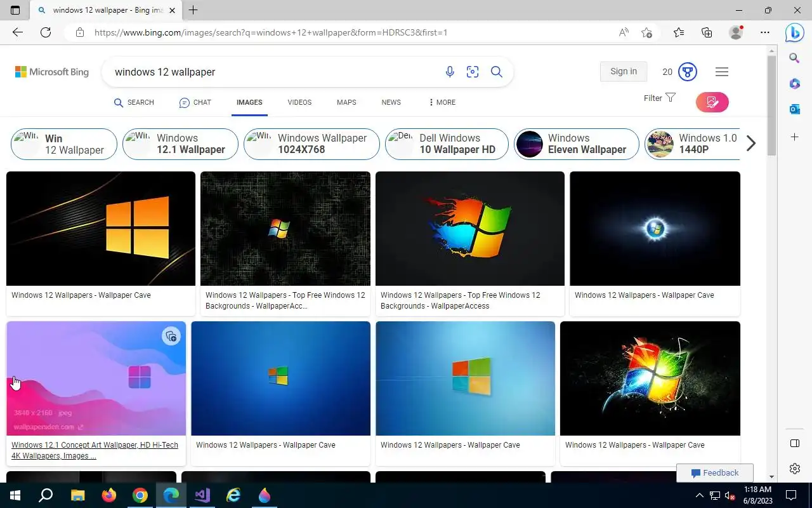Viewport: 812px width, 508px height.
Task: Select Windows Wallpaper 1024X768 chip
Action: (x=311, y=144)
